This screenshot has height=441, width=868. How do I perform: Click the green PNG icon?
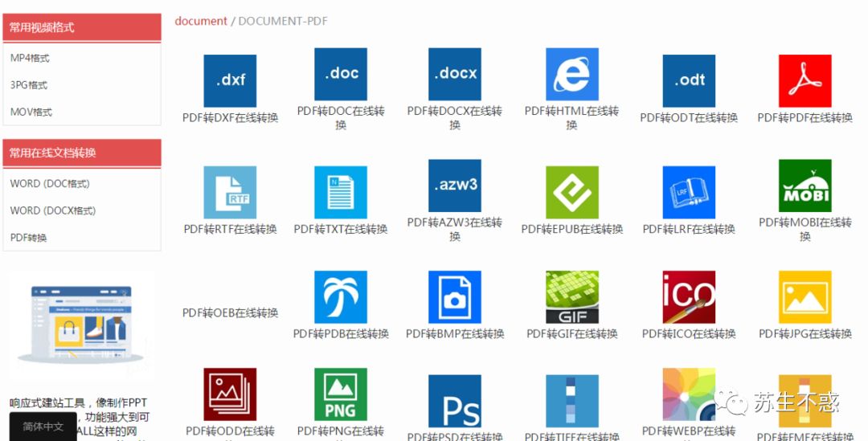[341, 394]
